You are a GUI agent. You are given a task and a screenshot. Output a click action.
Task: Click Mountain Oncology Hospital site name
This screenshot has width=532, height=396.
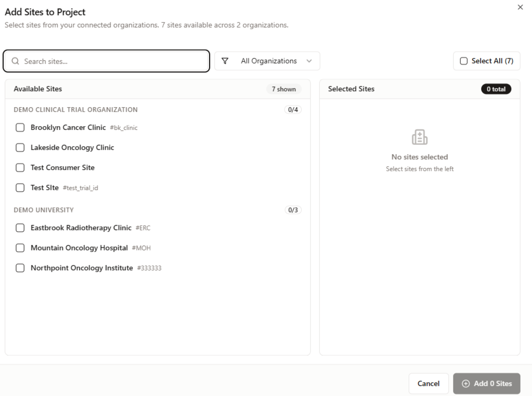(79, 248)
